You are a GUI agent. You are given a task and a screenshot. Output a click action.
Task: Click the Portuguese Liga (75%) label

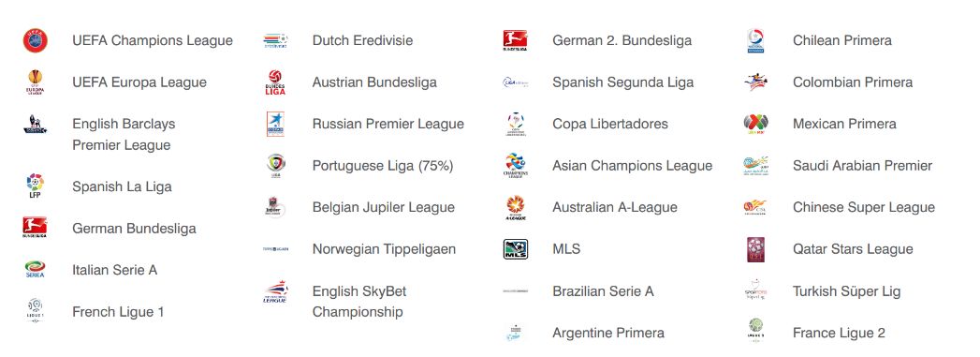tap(383, 166)
